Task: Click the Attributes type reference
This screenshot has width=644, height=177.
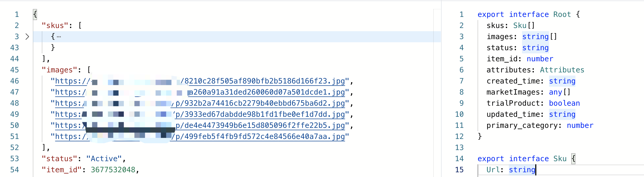Action: [x=562, y=70]
